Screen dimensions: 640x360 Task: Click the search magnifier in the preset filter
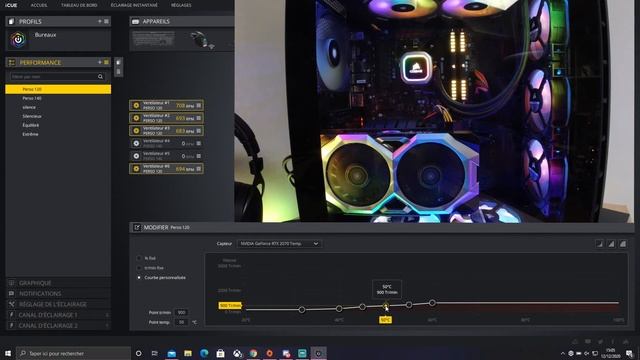click(100, 76)
